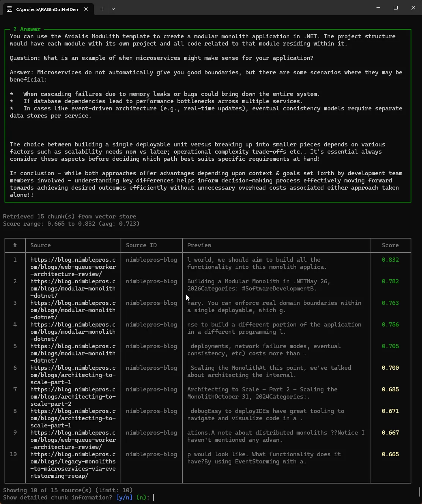Click the score value 0.665
The width and height of the screenshot is (422, 504).
tap(390, 454)
